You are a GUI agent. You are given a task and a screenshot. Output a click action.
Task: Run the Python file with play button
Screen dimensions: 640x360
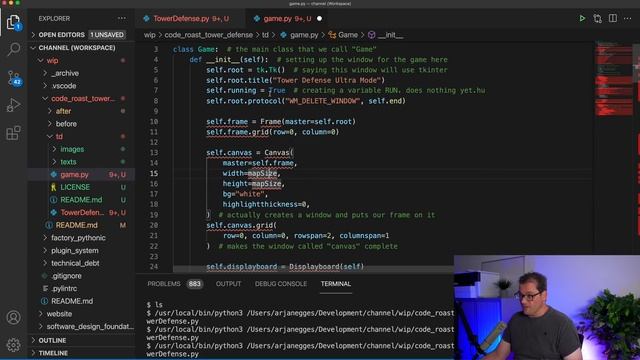(x=582, y=18)
